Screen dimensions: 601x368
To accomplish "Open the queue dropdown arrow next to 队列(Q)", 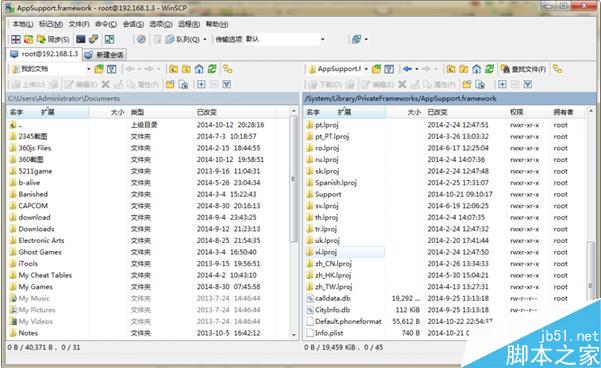I will [x=205, y=39].
